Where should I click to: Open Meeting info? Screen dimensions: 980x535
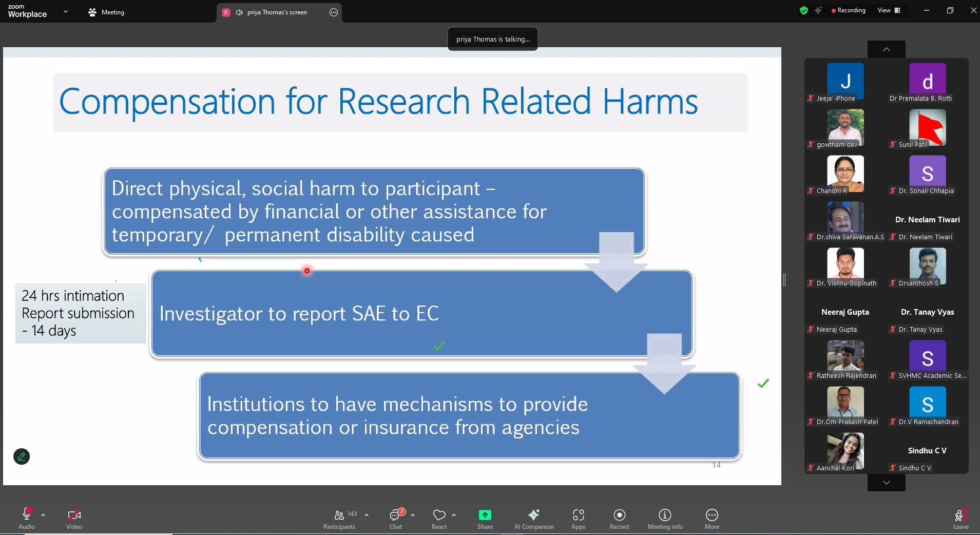point(665,519)
